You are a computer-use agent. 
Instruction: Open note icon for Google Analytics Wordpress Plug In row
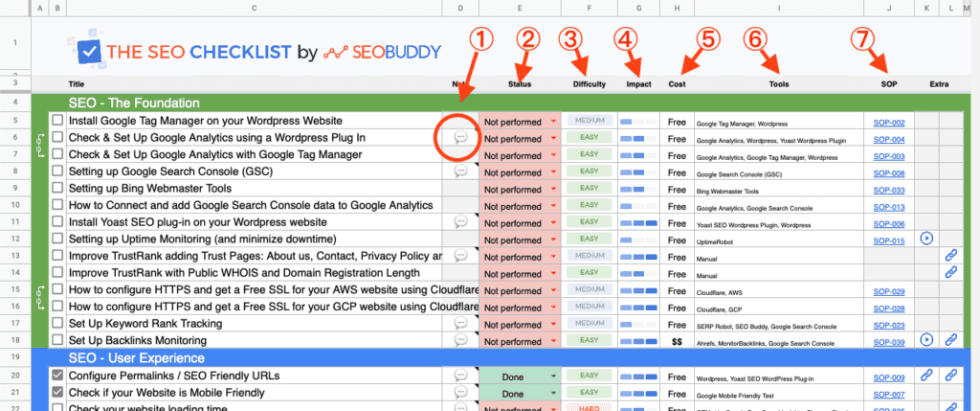[460, 138]
